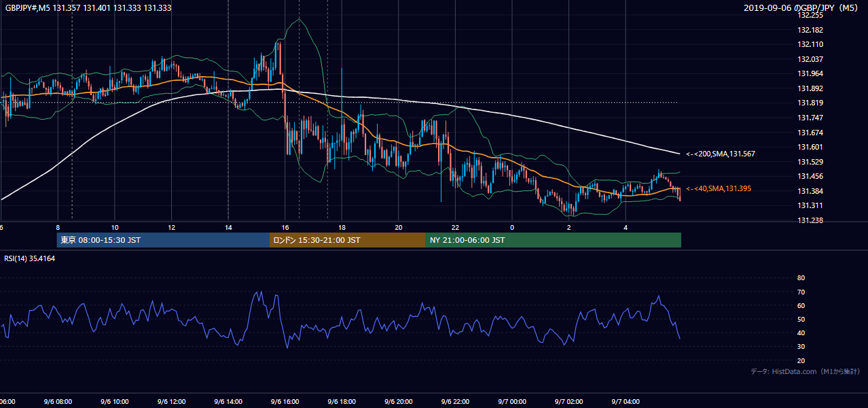Click price axis value 131.674

(810, 133)
